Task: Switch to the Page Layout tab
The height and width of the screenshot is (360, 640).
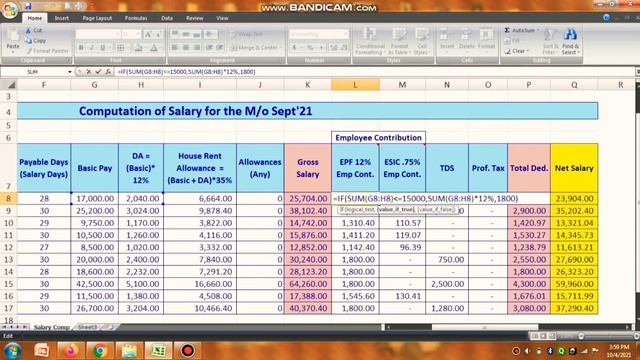Action: [97, 18]
